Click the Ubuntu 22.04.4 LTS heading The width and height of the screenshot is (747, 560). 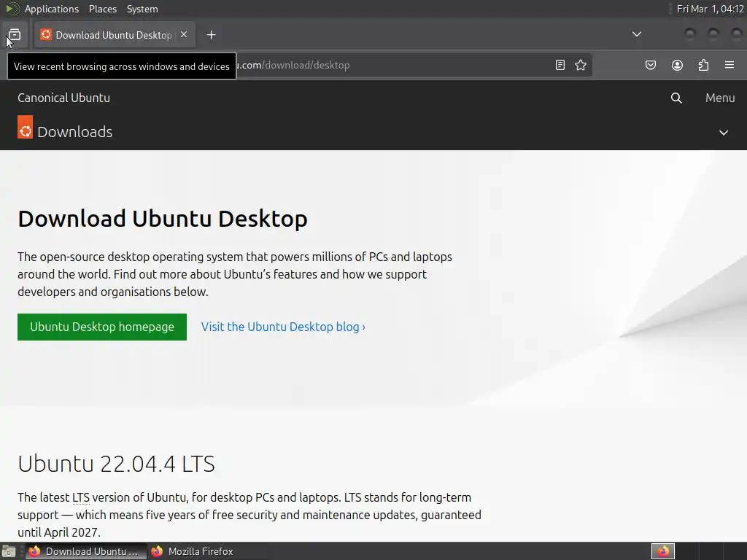tap(116, 463)
